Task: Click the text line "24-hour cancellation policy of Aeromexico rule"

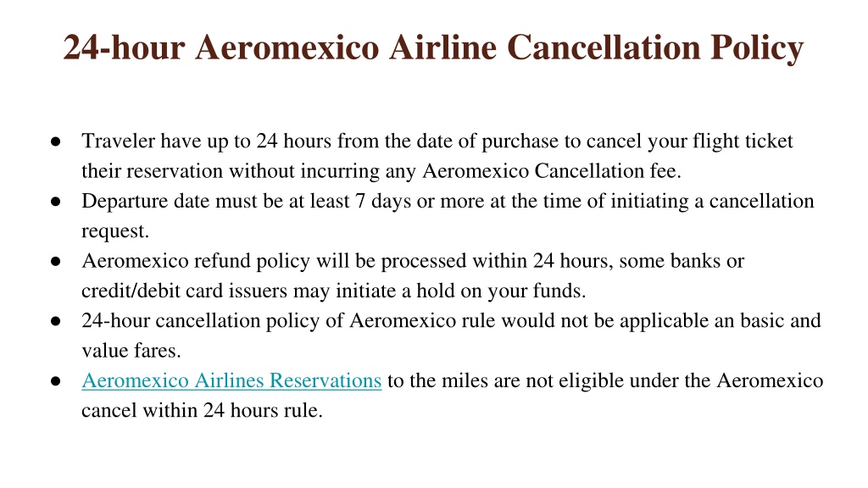Action: click(451, 320)
